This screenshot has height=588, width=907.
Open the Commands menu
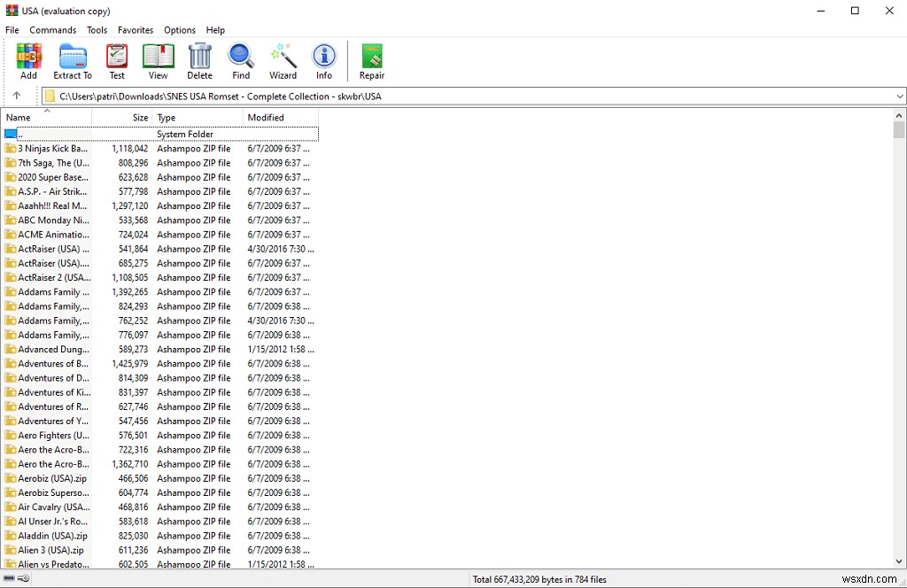pyautogui.click(x=52, y=29)
